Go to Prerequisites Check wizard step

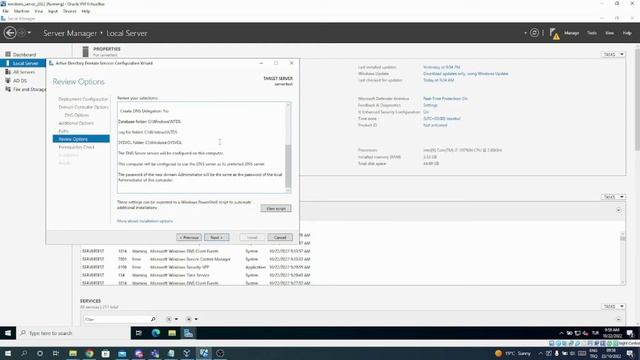(x=76, y=147)
